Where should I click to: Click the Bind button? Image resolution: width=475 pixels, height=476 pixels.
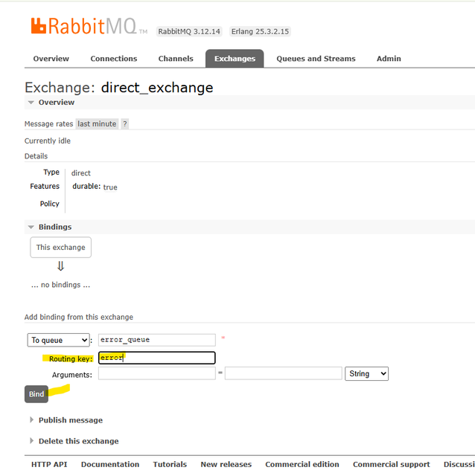[36, 394]
